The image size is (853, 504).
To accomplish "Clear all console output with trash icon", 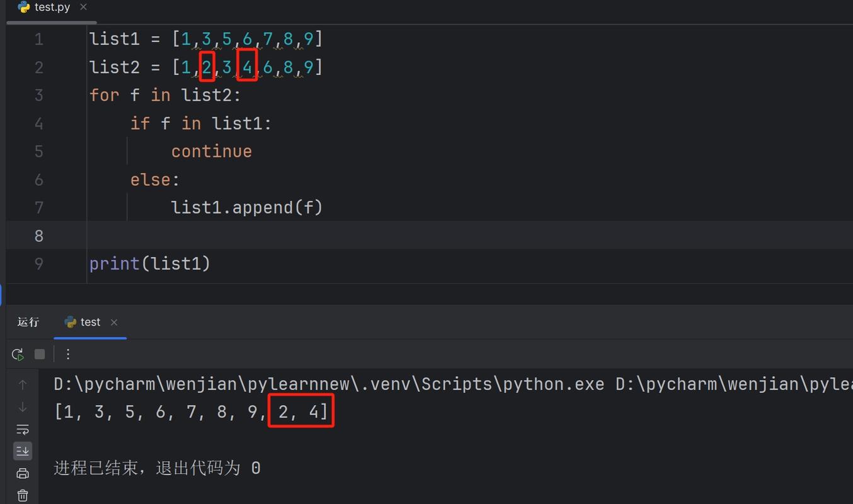I will 23,495.
